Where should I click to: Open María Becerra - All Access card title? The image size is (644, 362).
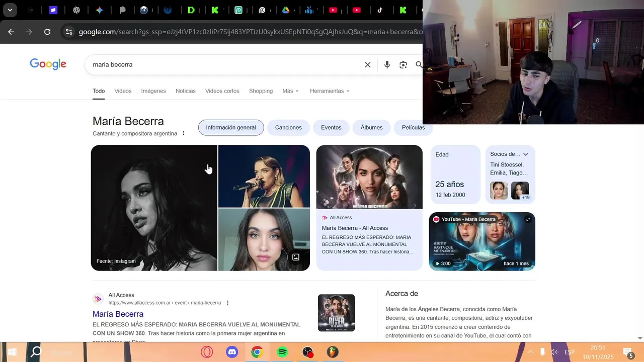coord(355,228)
